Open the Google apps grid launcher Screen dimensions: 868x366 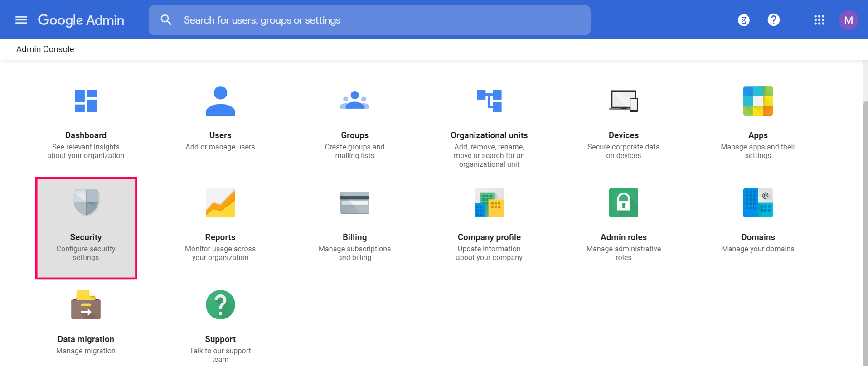[819, 20]
